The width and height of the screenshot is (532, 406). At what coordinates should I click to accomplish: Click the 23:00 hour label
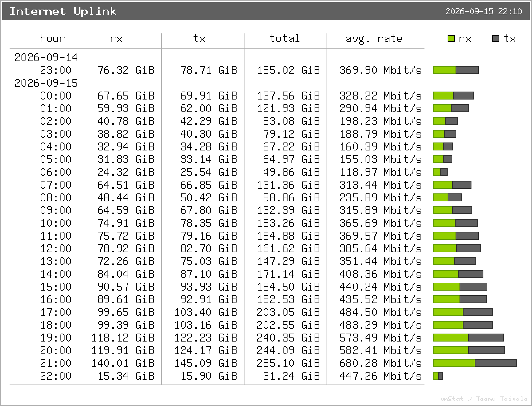click(x=56, y=70)
